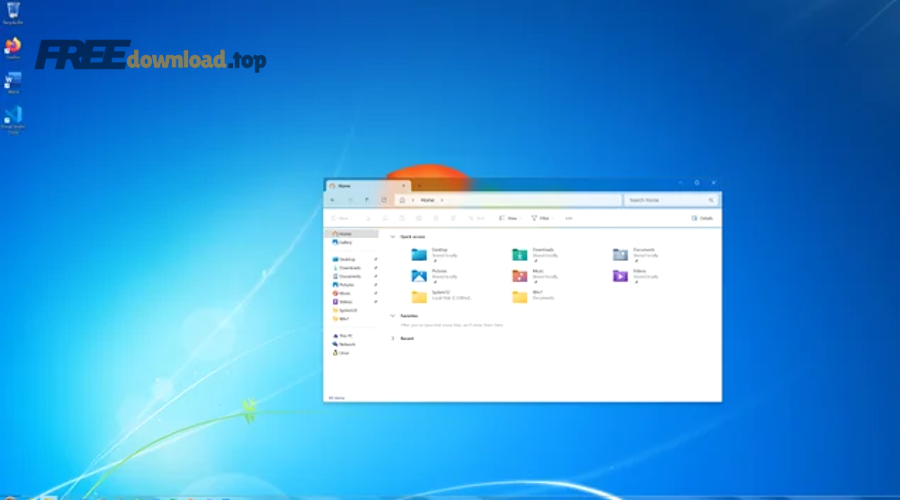The height and width of the screenshot is (500, 900).
Task: Go back in File Explorer
Action: point(333,200)
